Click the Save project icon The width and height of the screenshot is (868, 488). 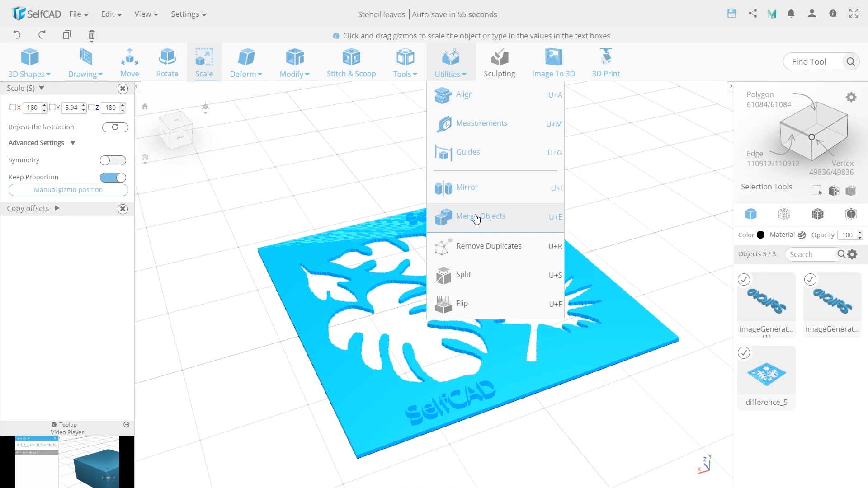[731, 14]
